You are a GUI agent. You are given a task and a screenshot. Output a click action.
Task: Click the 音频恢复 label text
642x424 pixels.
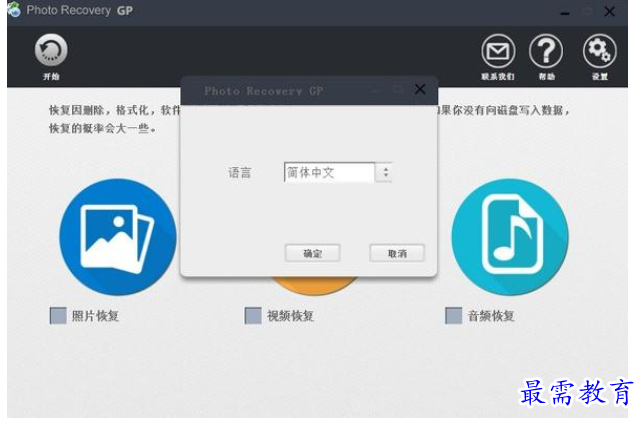[491, 316]
